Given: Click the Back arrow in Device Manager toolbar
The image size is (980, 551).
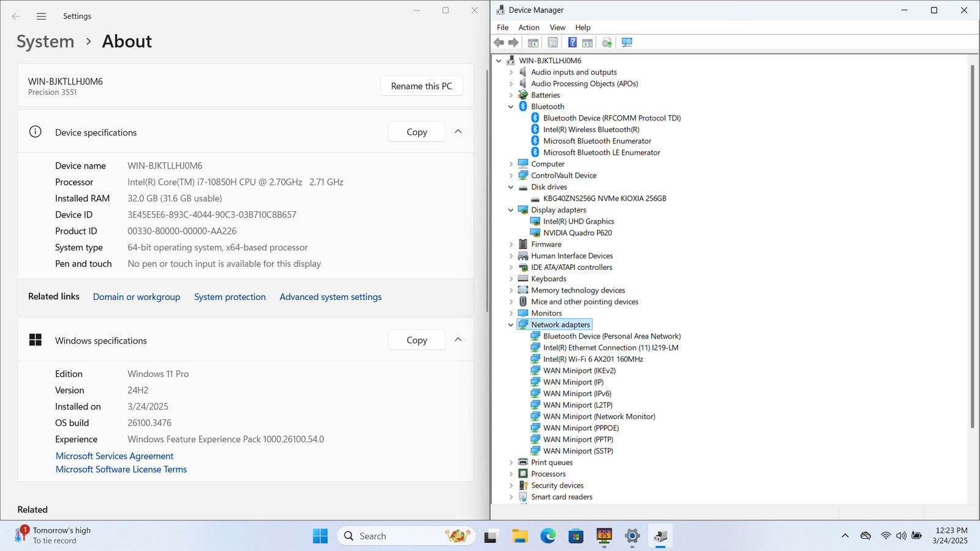Looking at the screenshot, I should click(499, 42).
